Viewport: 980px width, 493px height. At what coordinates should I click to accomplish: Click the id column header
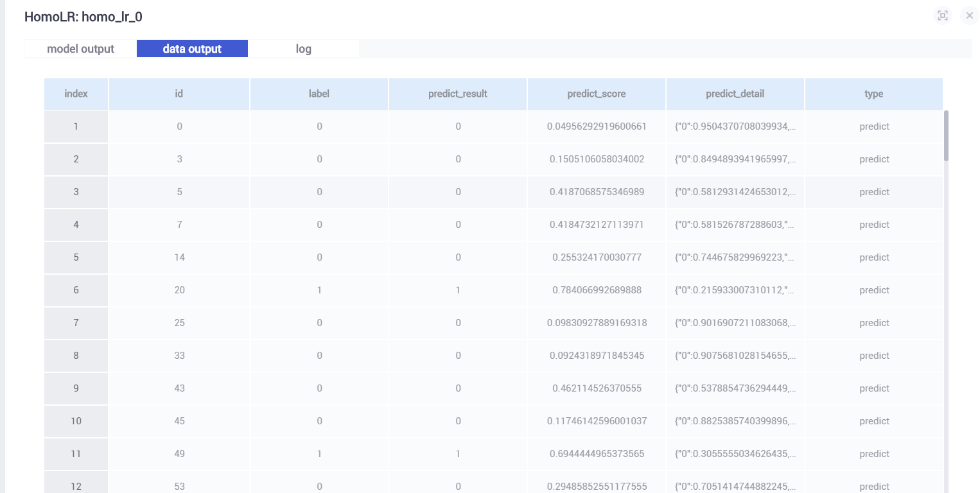[x=179, y=94]
